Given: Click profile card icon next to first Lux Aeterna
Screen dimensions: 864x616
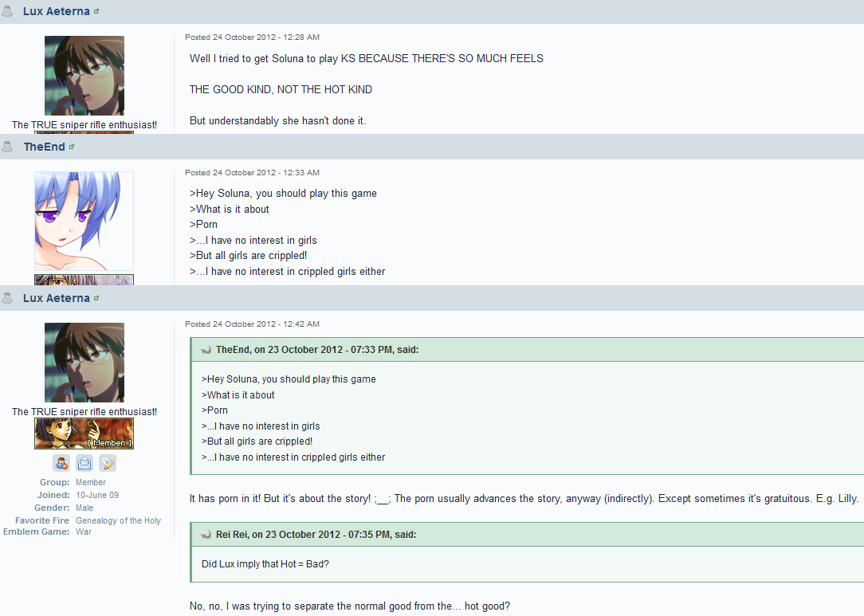Looking at the screenshot, I should coord(96,12).
